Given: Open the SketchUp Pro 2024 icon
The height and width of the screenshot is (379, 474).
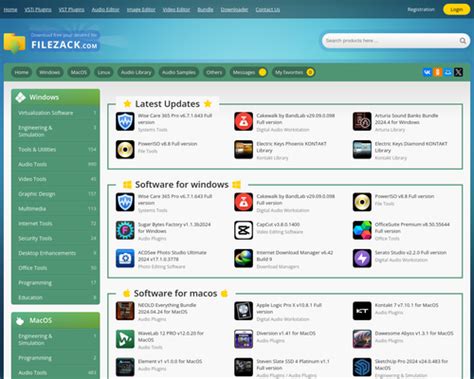Looking at the screenshot, I should pos(362,367).
